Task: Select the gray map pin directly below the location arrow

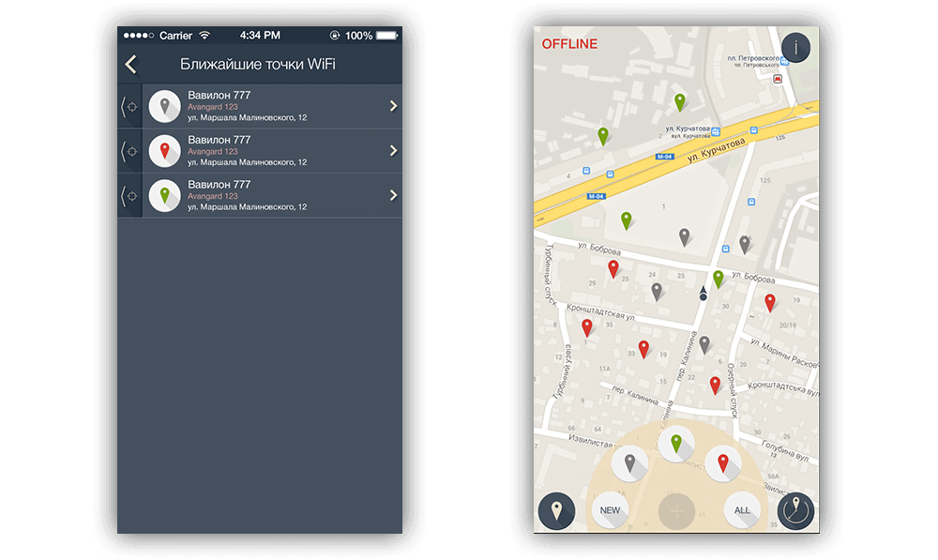Action: point(704,344)
